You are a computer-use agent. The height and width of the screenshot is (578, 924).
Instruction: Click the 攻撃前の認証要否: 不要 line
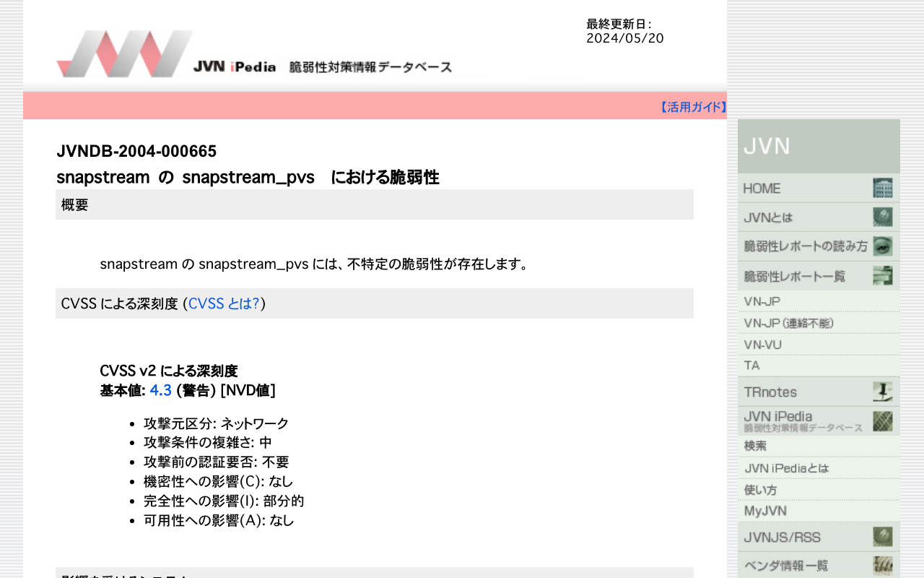coord(216,462)
